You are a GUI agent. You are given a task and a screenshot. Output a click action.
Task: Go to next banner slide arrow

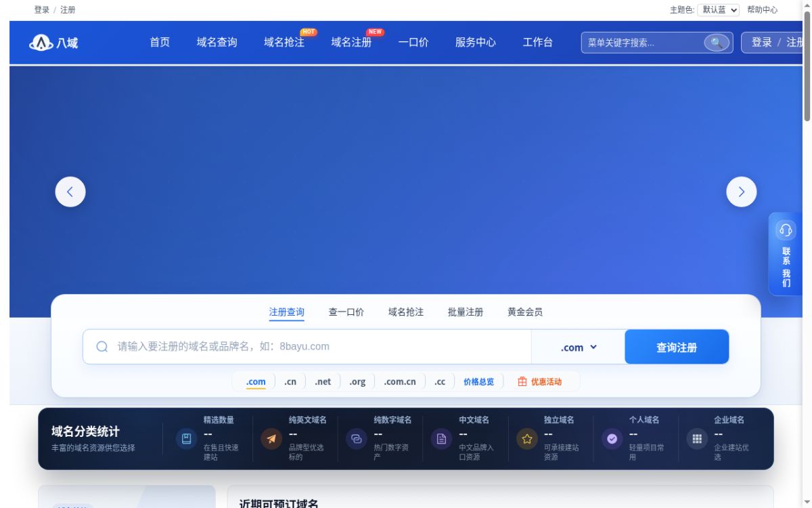pos(741,192)
